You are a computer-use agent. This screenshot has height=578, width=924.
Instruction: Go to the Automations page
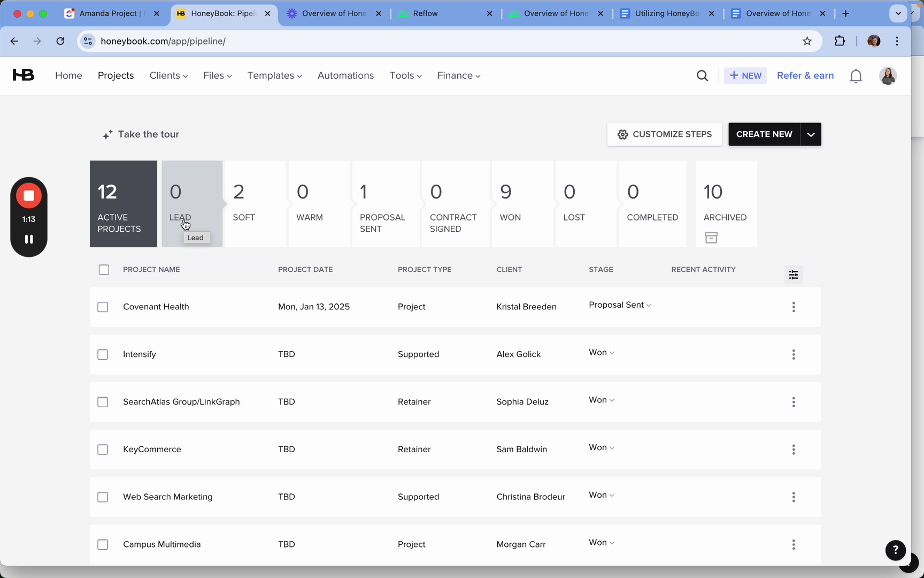[345, 75]
